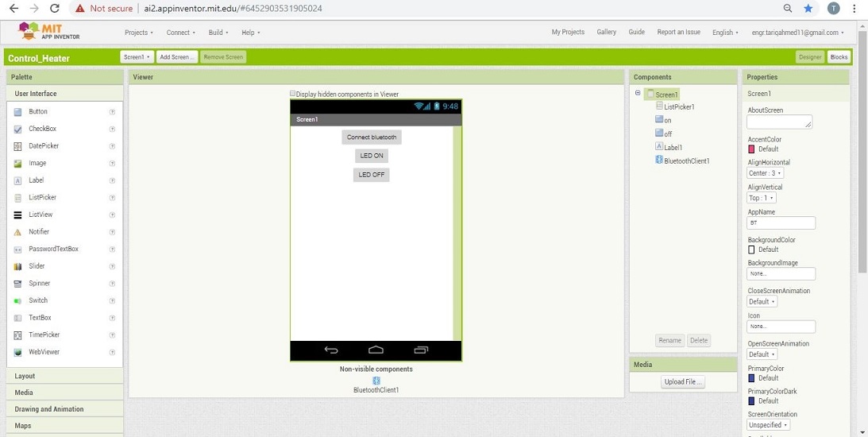Open the Projects menu
The image size is (868, 437).
coord(139,33)
